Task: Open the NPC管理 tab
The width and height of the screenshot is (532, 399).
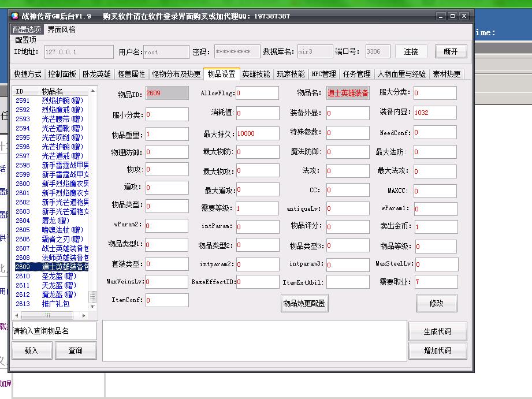Action: (x=323, y=74)
